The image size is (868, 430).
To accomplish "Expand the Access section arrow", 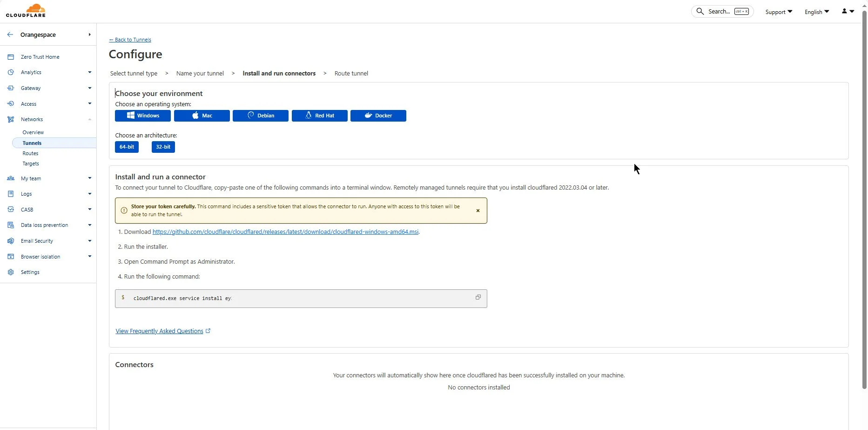I will (x=90, y=103).
